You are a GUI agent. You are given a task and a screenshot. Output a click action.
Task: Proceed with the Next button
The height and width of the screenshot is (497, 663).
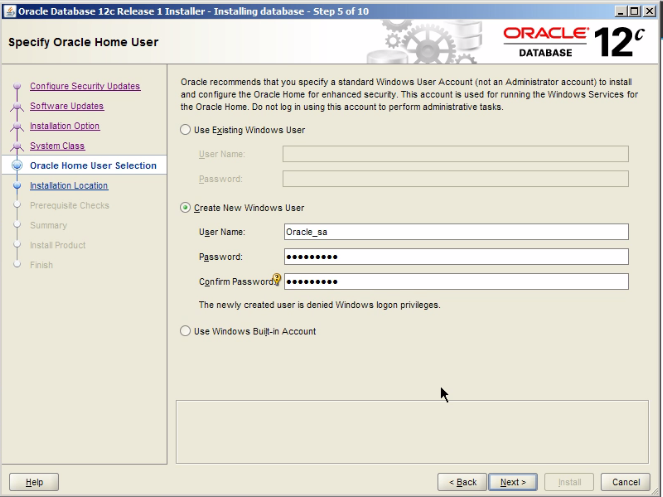pyautogui.click(x=513, y=482)
